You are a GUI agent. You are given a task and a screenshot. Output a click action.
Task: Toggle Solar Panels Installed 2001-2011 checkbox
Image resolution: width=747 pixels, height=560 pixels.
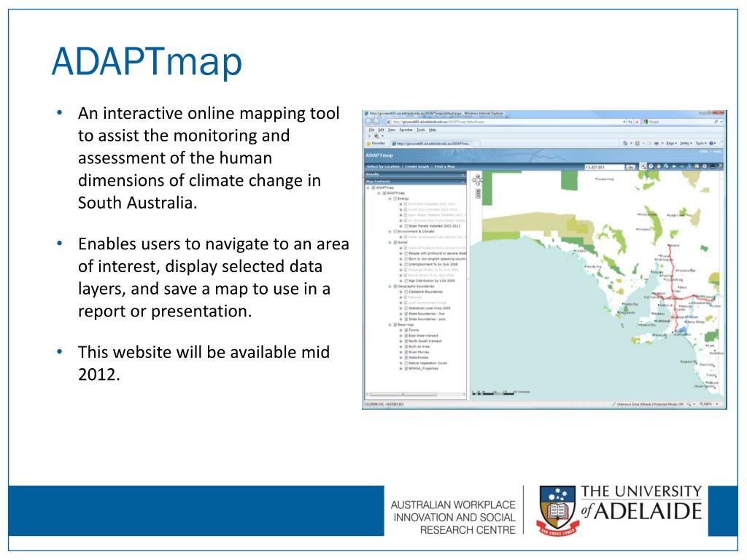406,226
